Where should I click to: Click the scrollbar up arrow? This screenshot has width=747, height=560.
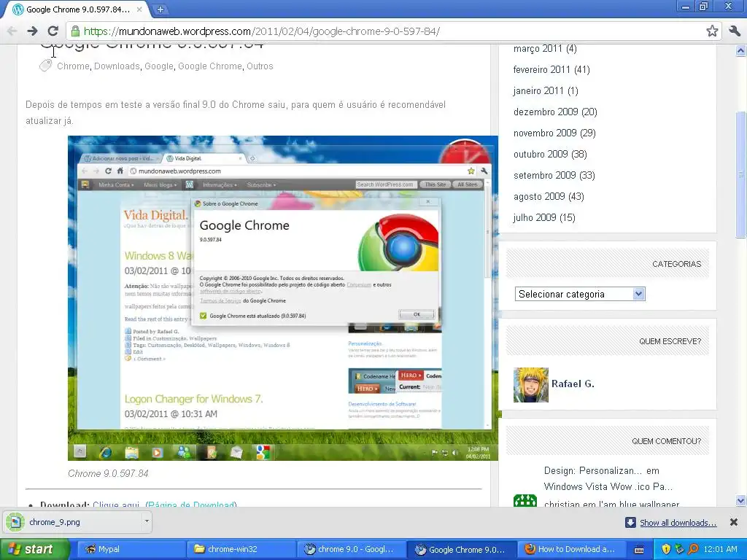pyautogui.click(x=740, y=50)
